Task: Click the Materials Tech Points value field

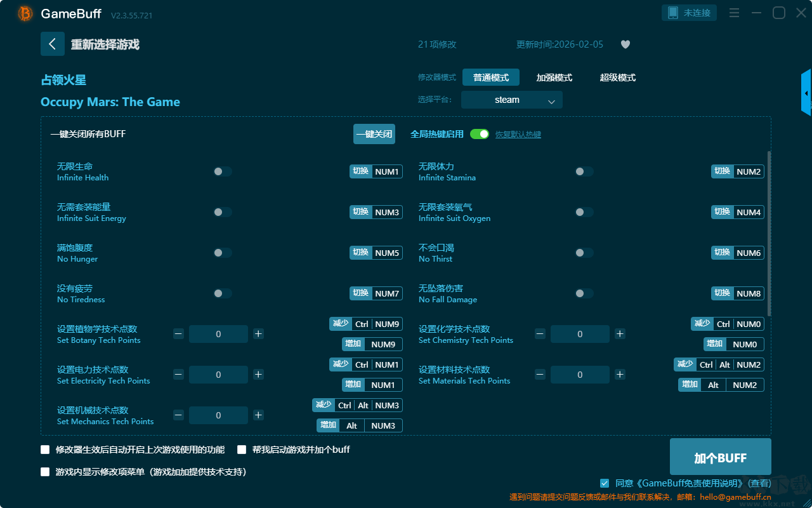Action: (580, 375)
